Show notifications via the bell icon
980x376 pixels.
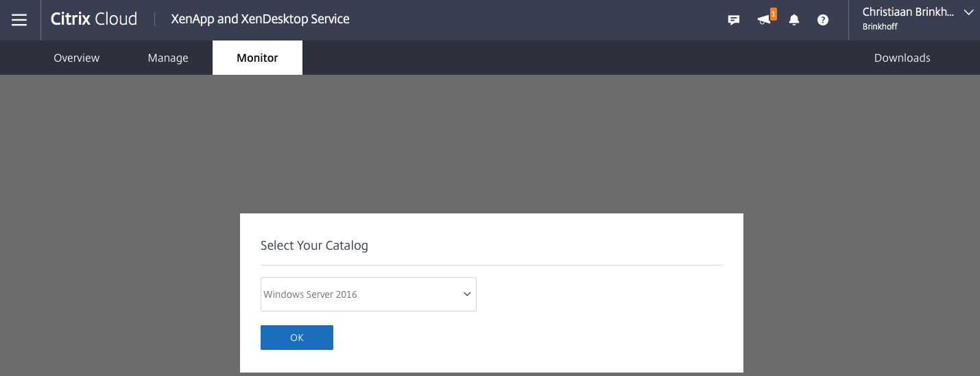(x=794, y=20)
